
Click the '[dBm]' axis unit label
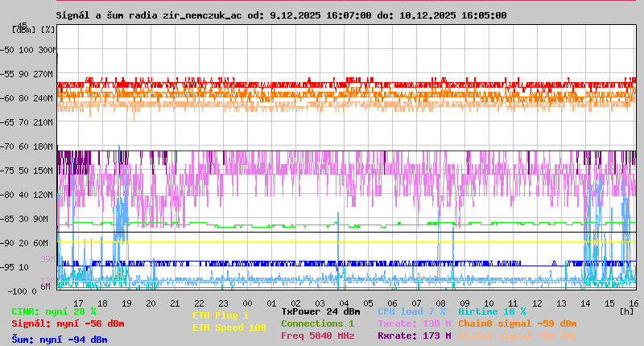[24, 30]
